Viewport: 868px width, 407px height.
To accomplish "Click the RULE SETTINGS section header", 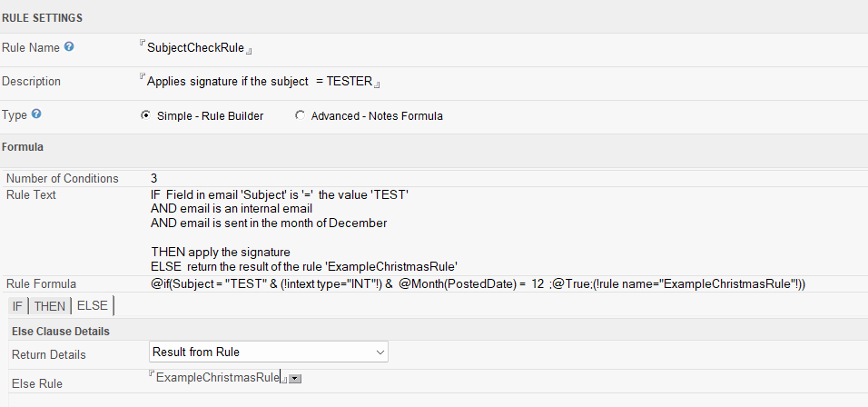I will pos(42,16).
